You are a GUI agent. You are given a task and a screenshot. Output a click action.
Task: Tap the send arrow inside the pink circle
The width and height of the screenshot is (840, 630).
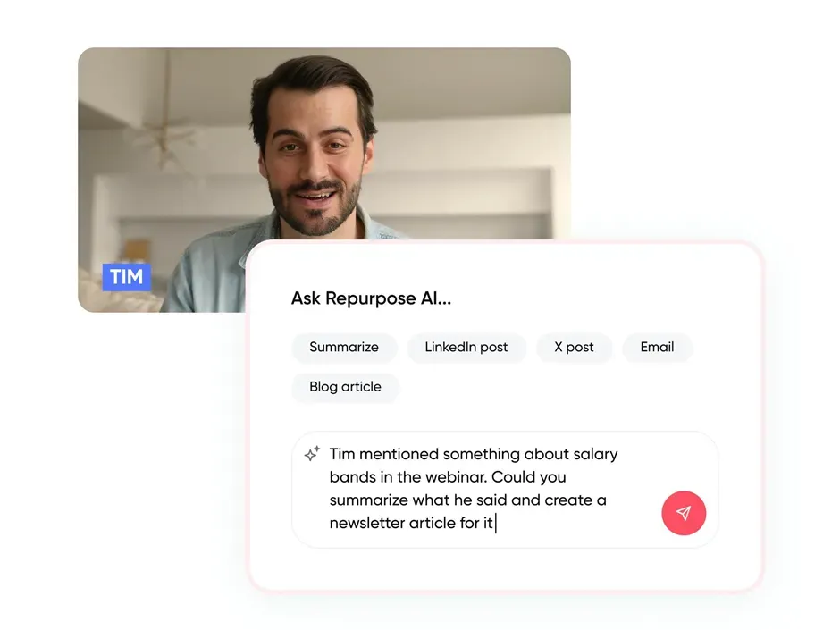[684, 513]
